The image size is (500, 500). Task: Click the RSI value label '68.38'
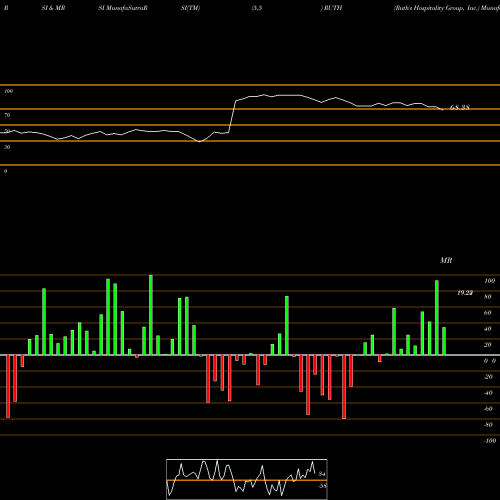coord(460,107)
